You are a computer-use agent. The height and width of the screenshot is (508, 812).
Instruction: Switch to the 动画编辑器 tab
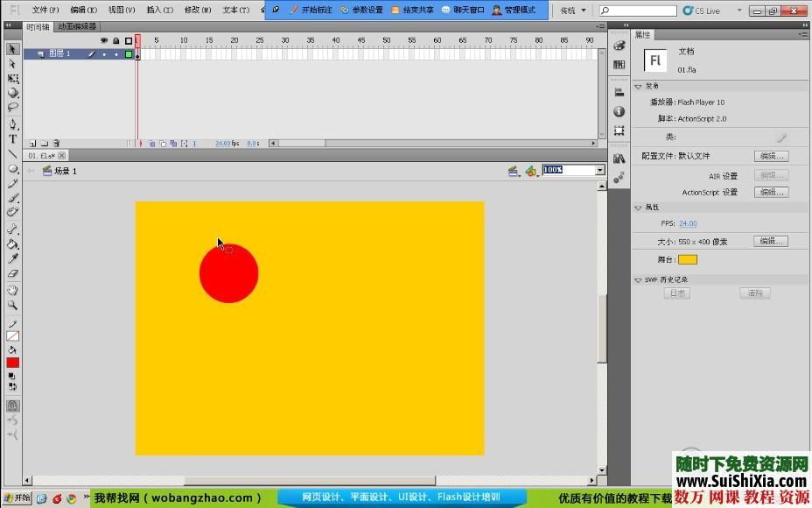pyautogui.click(x=77, y=27)
